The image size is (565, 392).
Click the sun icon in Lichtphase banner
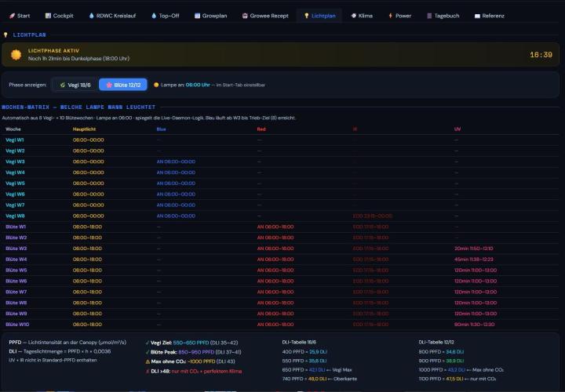(16, 55)
